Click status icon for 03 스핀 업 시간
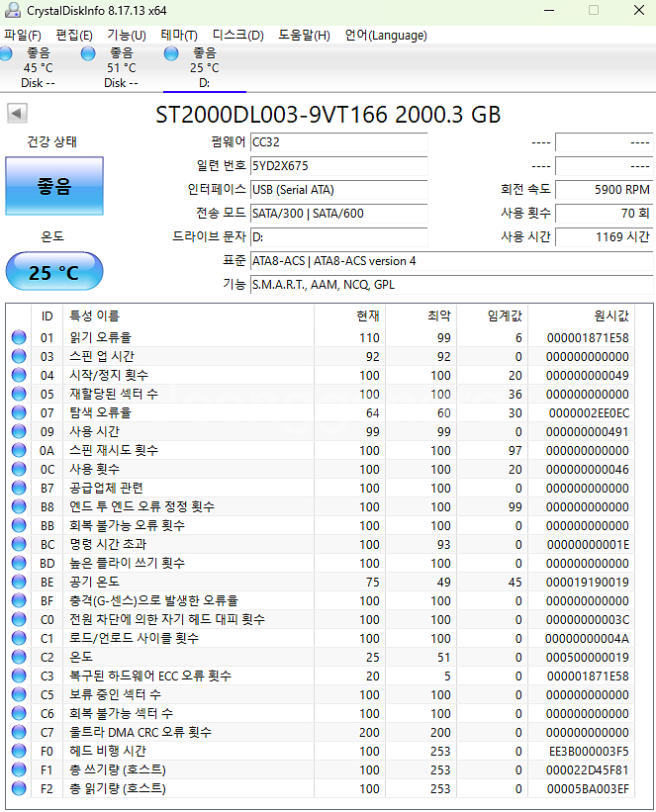Image resolution: width=656 pixels, height=812 pixels. point(19,356)
